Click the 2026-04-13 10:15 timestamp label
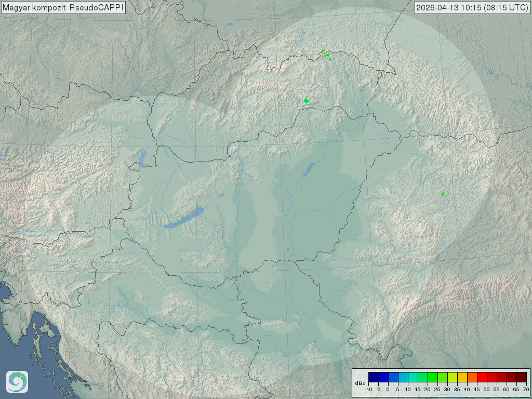 pyautogui.click(x=473, y=8)
